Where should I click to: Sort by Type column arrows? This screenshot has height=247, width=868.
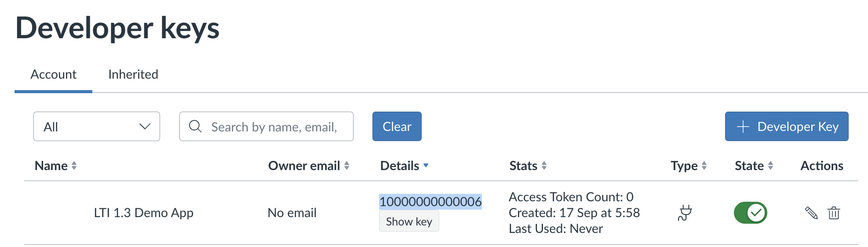point(704,166)
